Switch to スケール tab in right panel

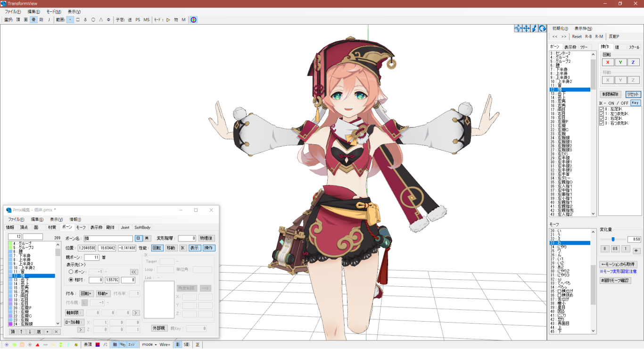tap(634, 47)
